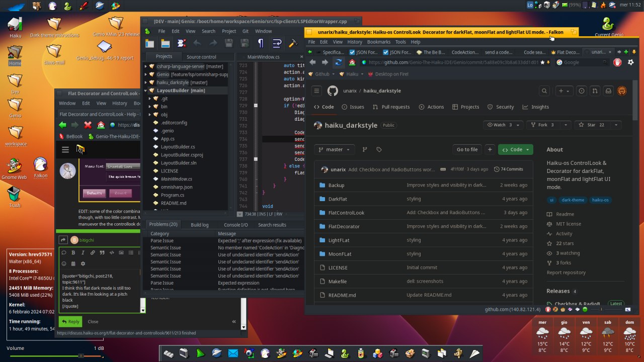Click the Go to file button
Screen dimensions: 644x362
click(467, 149)
